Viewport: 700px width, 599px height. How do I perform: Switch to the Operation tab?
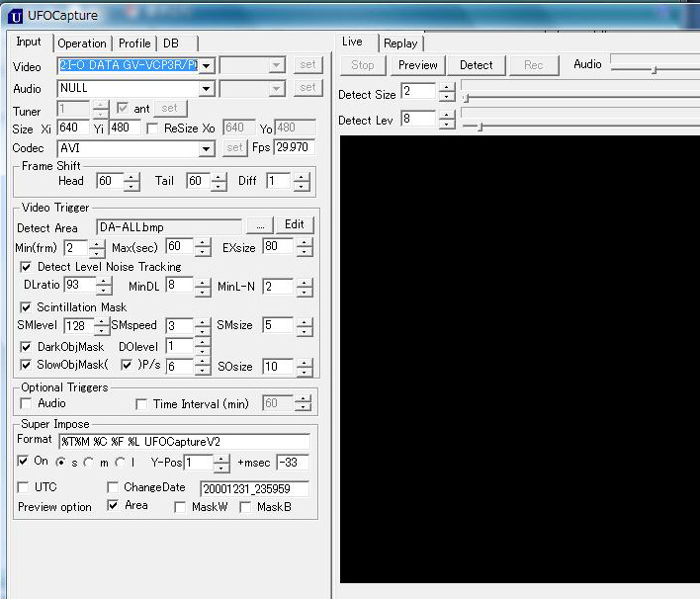click(81, 43)
